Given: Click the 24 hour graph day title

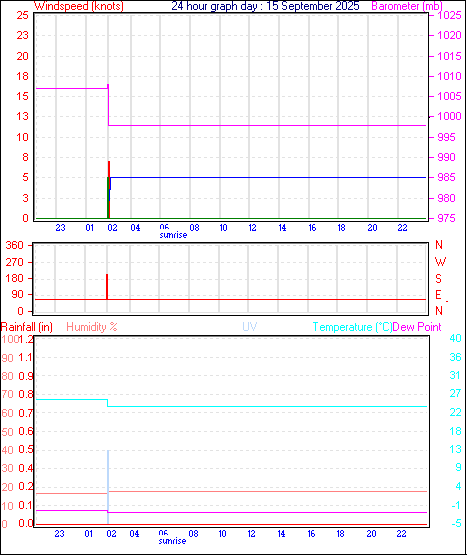Looking at the screenshot, I should pyautogui.click(x=265, y=6).
